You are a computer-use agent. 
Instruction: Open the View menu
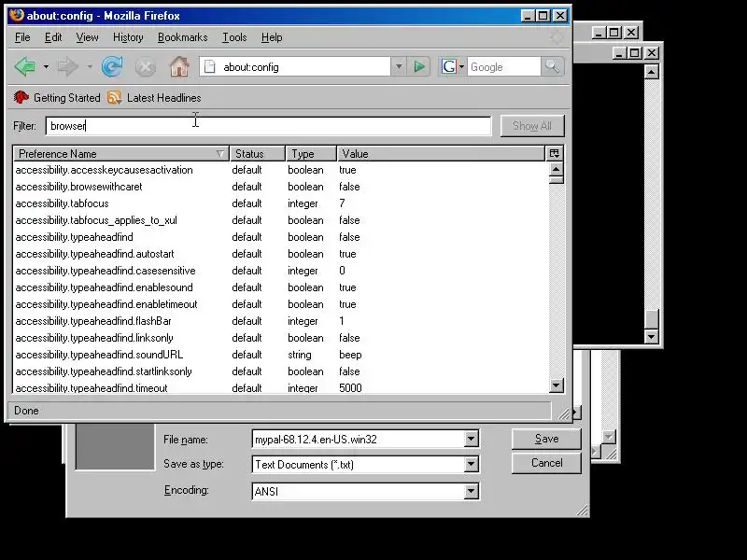87,37
